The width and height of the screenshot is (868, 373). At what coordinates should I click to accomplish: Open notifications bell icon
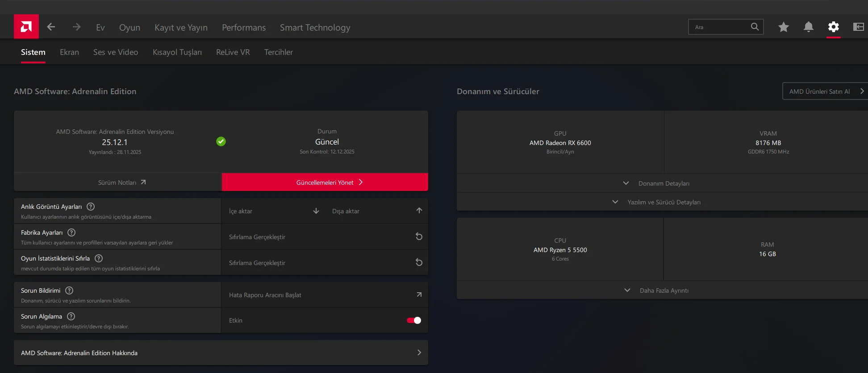[809, 27]
